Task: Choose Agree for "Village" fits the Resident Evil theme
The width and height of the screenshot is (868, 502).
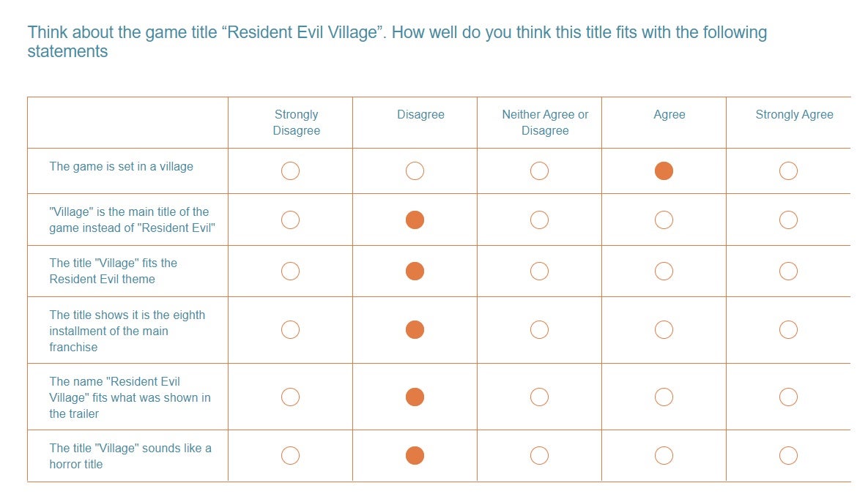Action: [664, 271]
